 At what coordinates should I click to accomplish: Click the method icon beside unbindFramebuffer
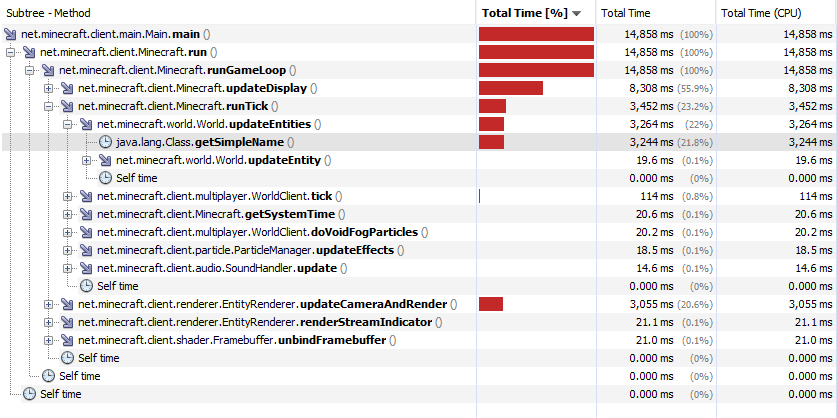[x=67, y=340]
